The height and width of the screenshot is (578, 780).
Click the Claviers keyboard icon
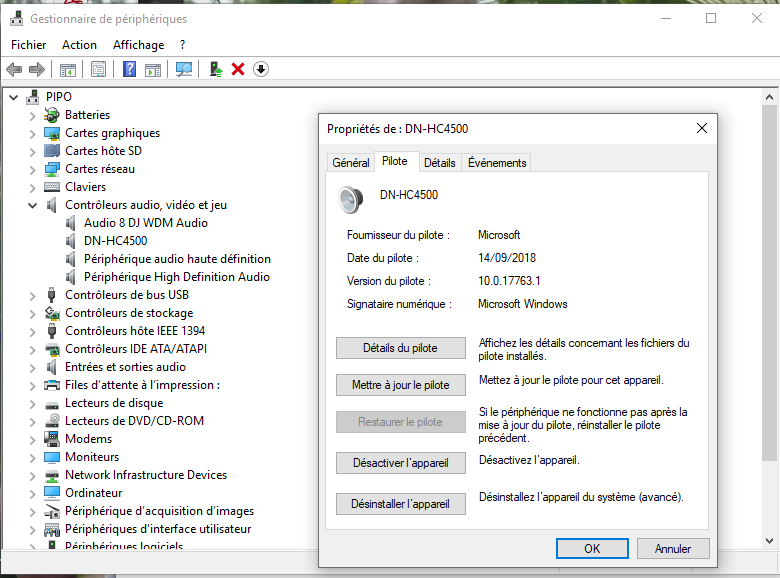(x=52, y=187)
